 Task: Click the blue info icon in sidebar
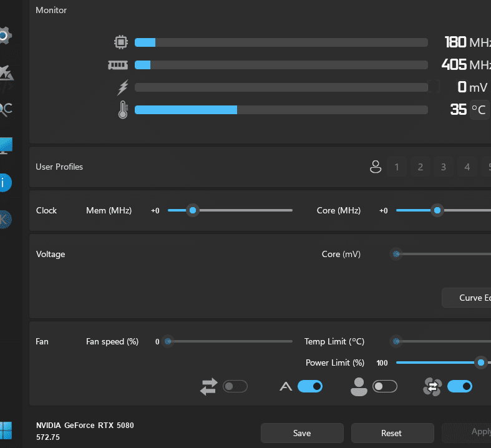4,182
